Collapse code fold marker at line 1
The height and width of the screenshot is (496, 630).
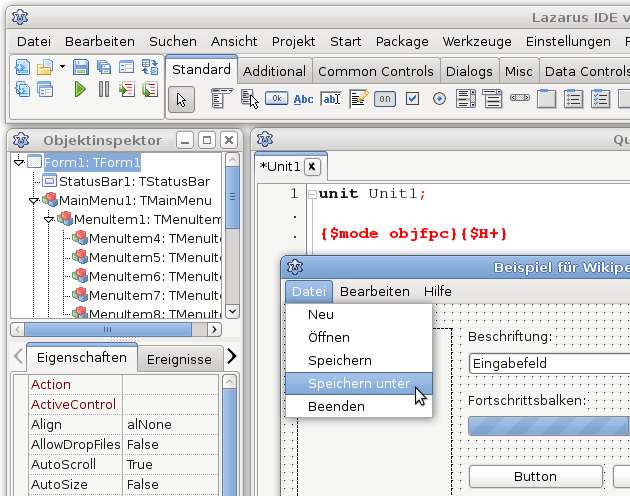point(312,195)
